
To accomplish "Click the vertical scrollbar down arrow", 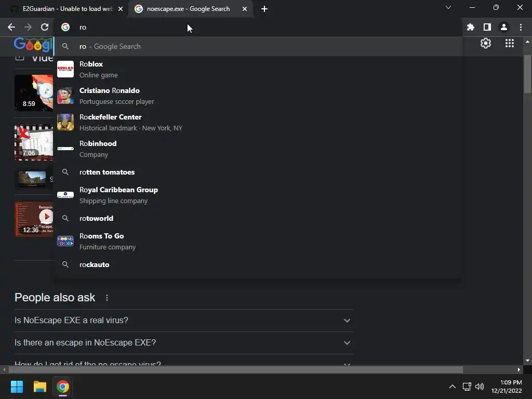I will (527, 361).
